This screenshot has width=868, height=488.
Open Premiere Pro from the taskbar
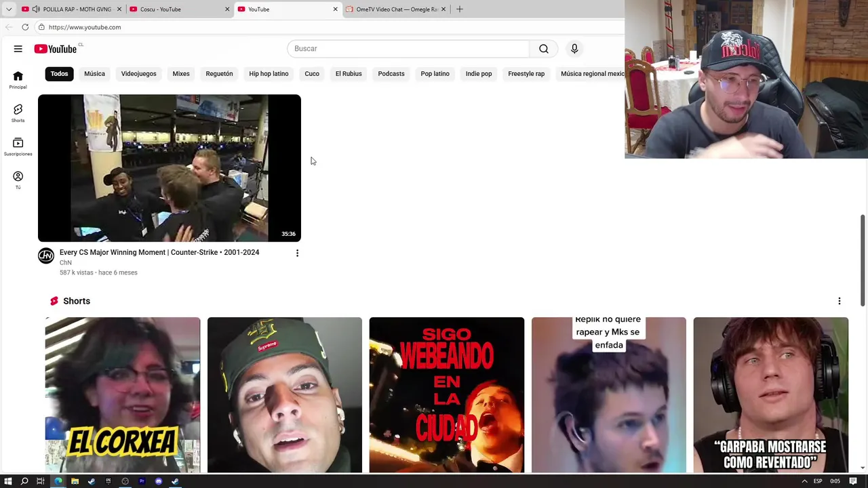click(x=142, y=481)
